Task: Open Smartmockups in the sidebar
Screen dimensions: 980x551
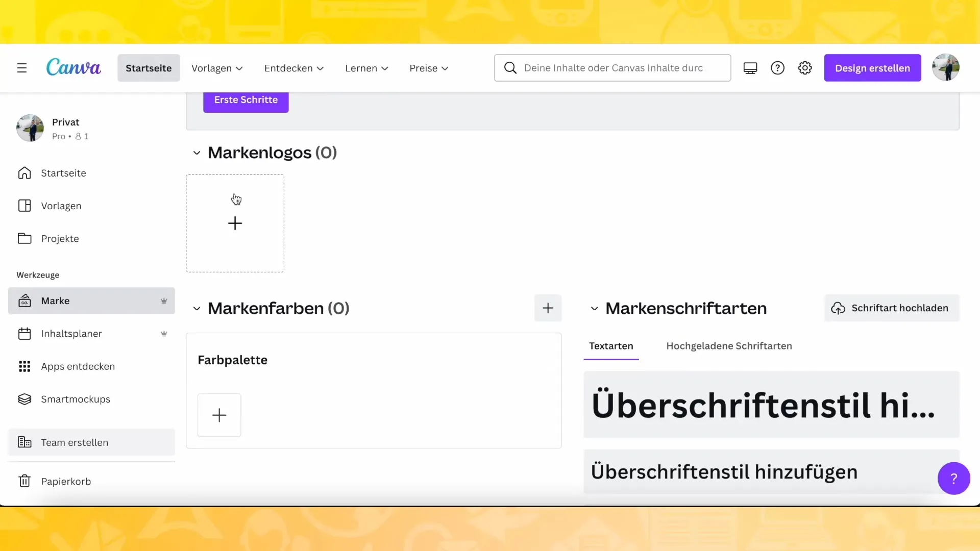Action: tap(91, 399)
